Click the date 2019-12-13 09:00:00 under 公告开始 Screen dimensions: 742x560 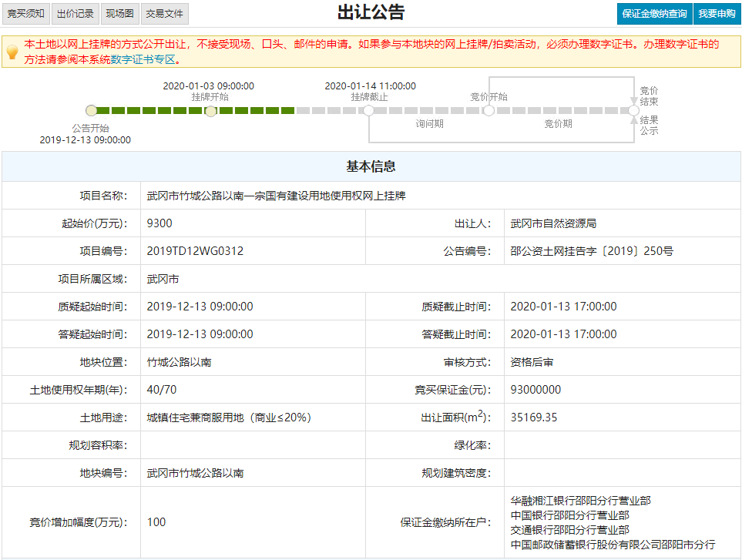click(86, 140)
